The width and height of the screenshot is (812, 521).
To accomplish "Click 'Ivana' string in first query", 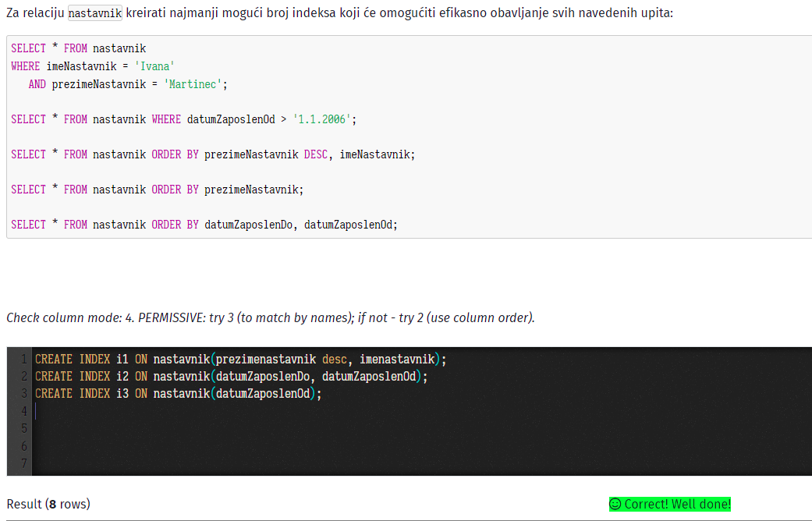I will point(155,66).
